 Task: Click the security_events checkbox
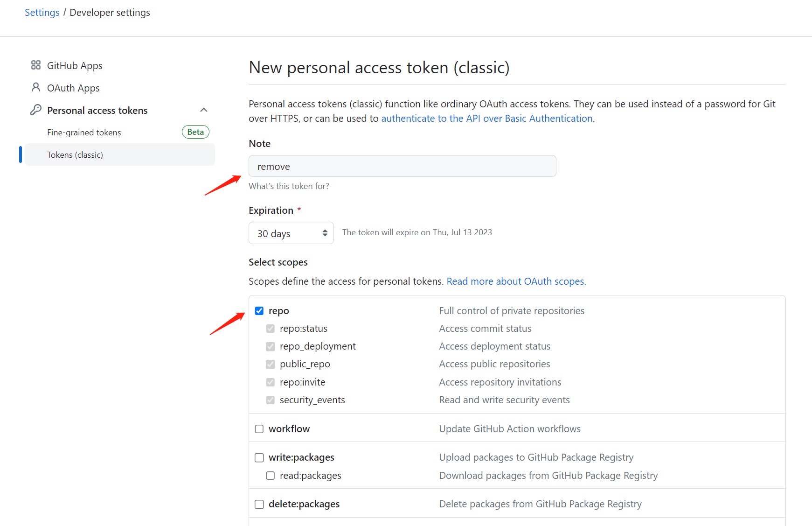pyautogui.click(x=271, y=400)
